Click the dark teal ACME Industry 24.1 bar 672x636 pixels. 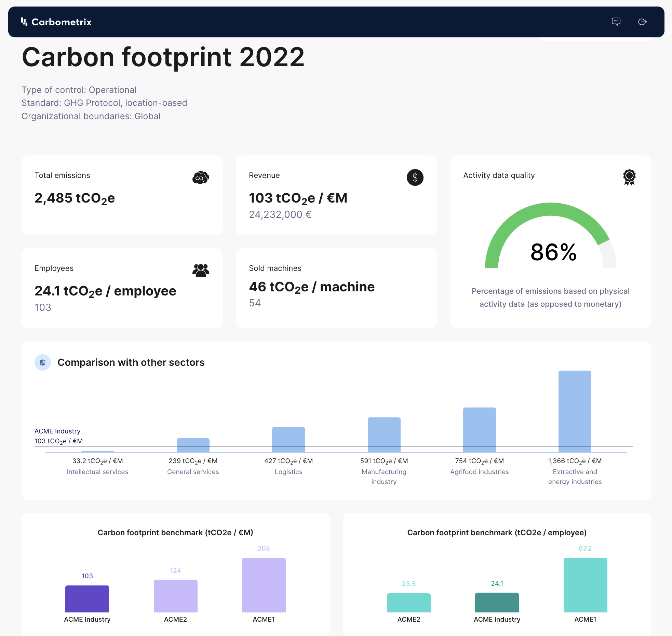point(497,603)
